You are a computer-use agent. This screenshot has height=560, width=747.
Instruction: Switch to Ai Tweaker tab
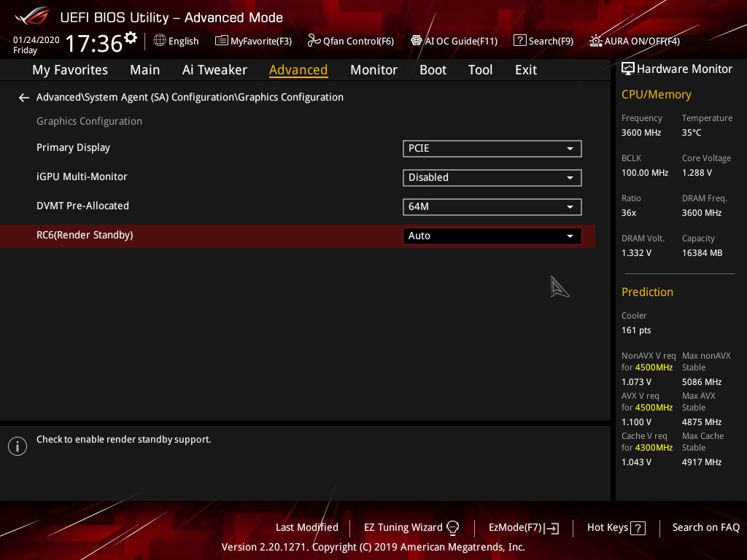click(214, 70)
